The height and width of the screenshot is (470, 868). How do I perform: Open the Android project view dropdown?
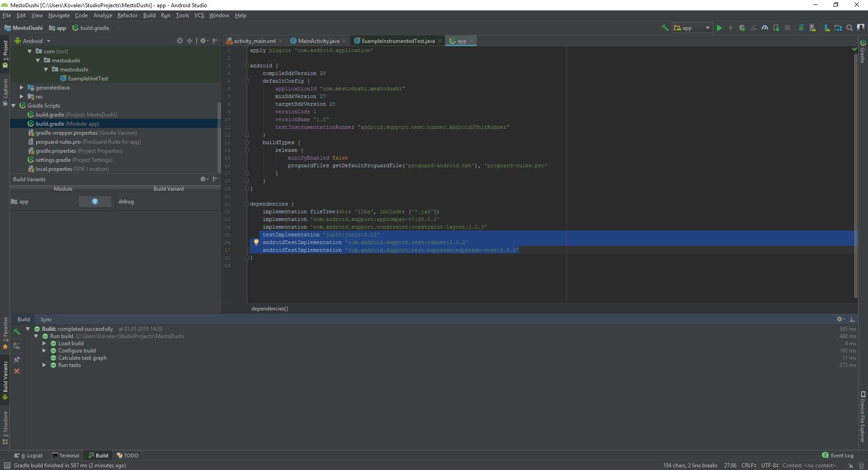(32, 41)
